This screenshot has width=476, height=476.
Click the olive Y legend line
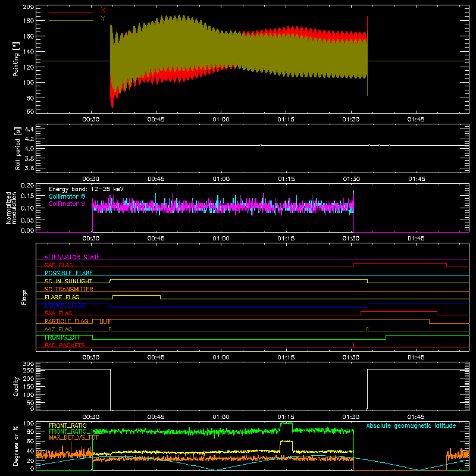click(71, 20)
